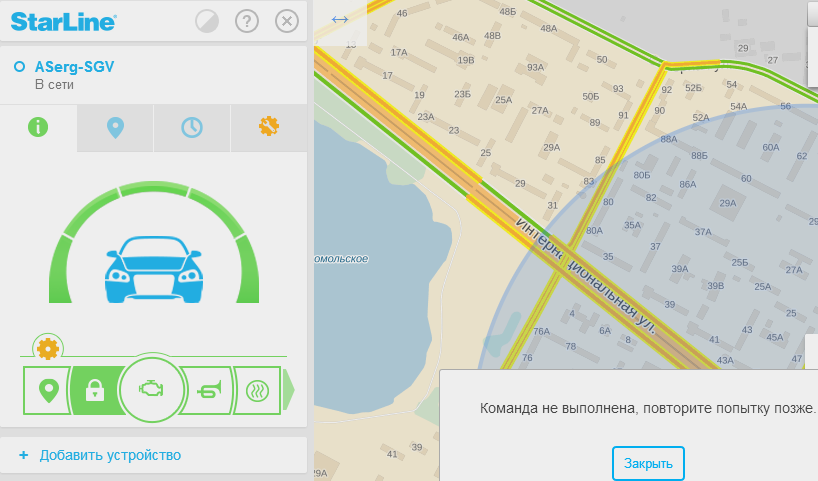Toggle the lock arming button
Viewport: 818px width, 481px height.
click(x=95, y=390)
